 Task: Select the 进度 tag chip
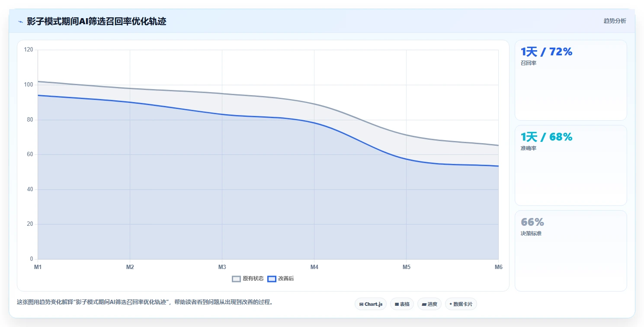[x=429, y=304]
